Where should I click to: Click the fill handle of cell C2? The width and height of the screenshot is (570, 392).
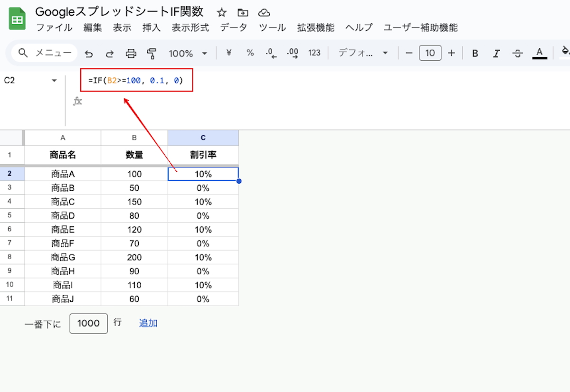pyautogui.click(x=238, y=181)
